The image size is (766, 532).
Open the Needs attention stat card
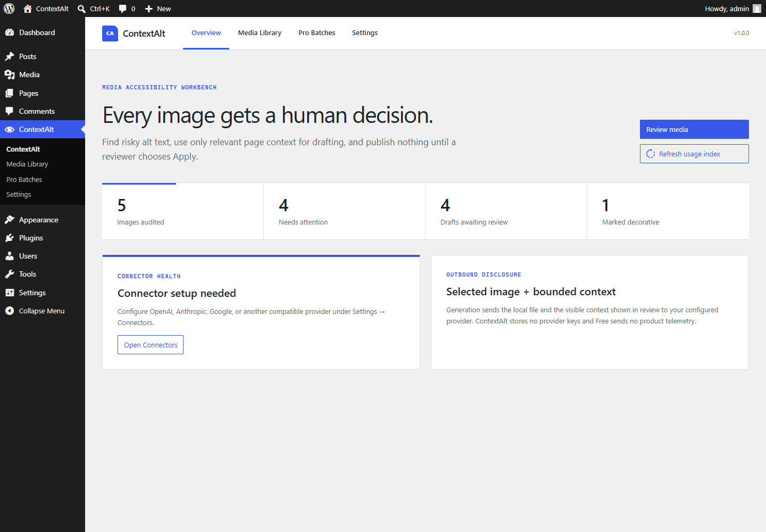coord(344,211)
